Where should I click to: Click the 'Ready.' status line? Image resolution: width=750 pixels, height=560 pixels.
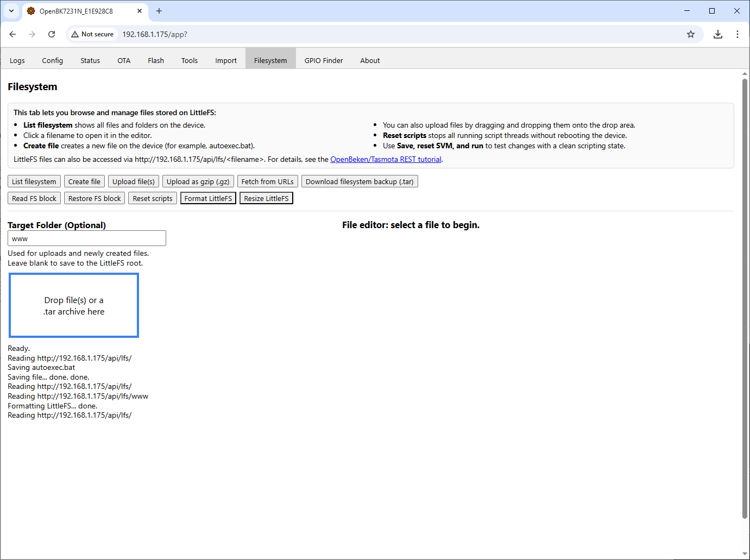[19, 349]
